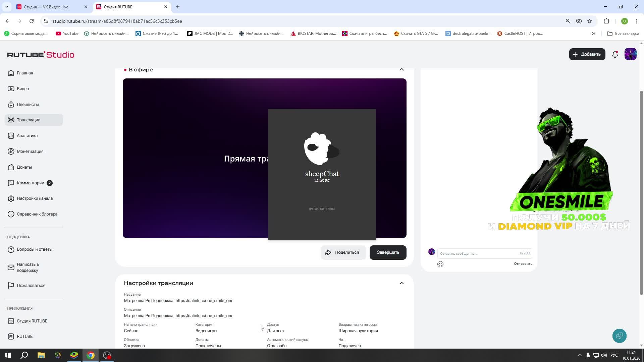
Task: Open Аналитика from sidebar
Action: click(27, 136)
